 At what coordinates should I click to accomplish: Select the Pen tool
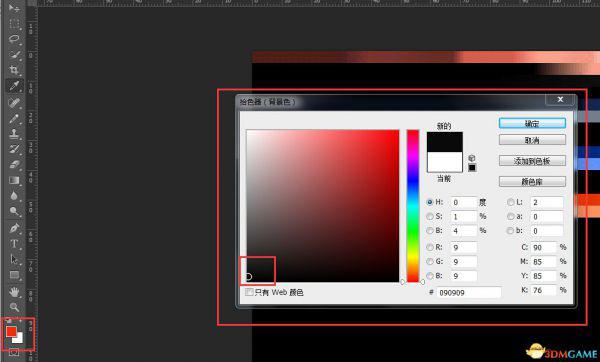[15, 228]
